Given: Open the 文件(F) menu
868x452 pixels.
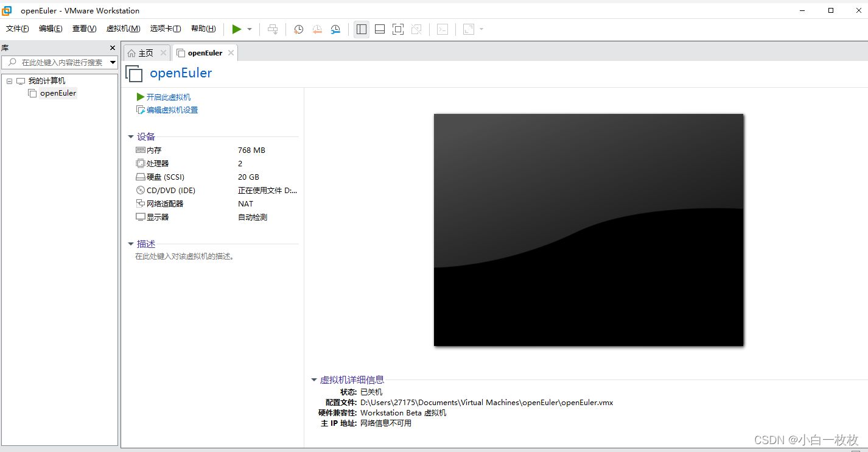Looking at the screenshot, I should pos(18,29).
